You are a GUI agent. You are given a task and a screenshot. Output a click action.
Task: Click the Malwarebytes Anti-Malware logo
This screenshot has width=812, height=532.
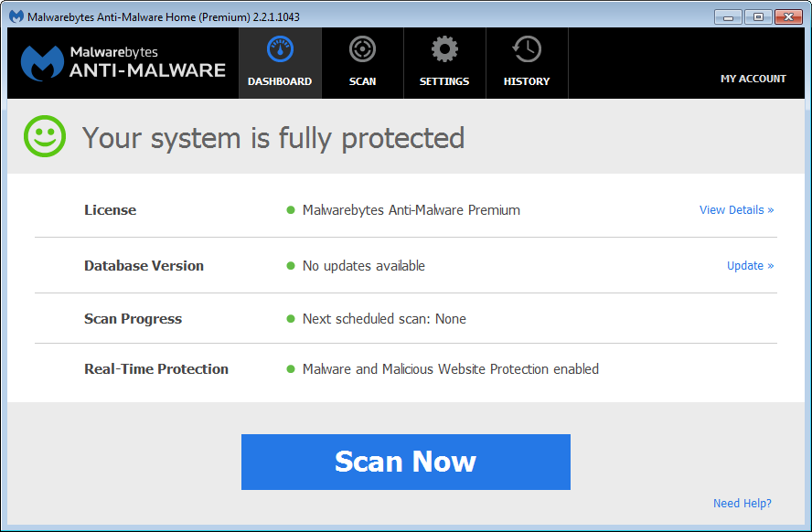pyautogui.click(x=123, y=62)
